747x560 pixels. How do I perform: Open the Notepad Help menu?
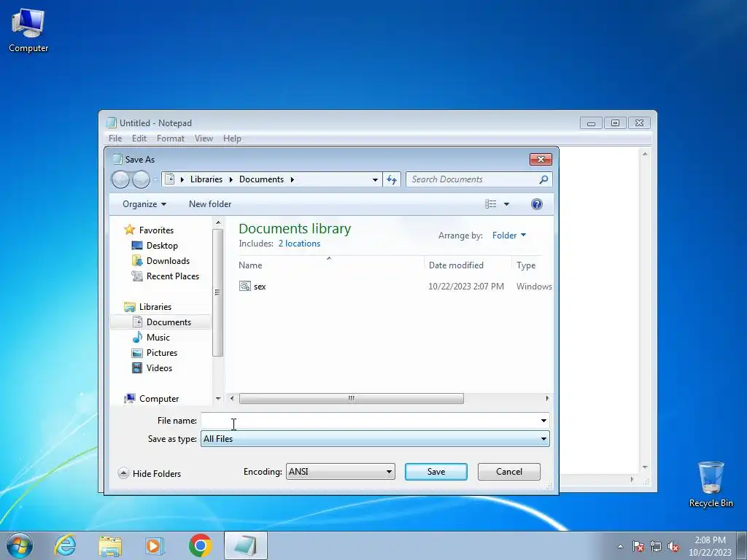(232, 139)
